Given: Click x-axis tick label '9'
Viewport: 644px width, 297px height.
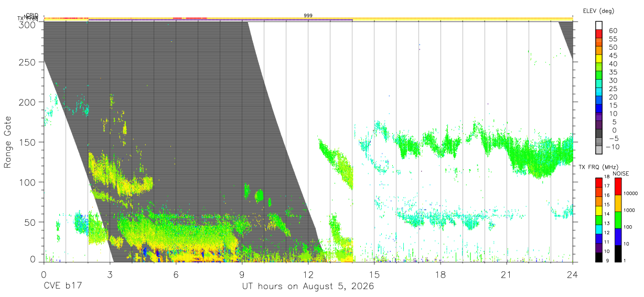Looking at the screenshot, I should click(x=242, y=274).
